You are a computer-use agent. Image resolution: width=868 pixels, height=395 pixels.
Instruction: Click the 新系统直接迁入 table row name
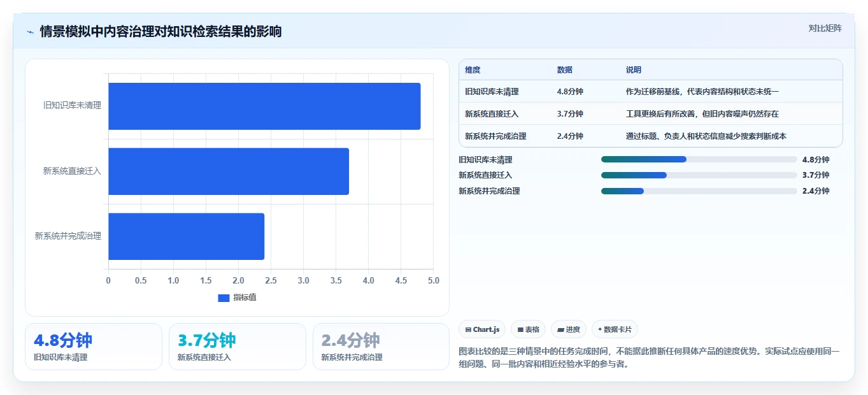coord(492,114)
